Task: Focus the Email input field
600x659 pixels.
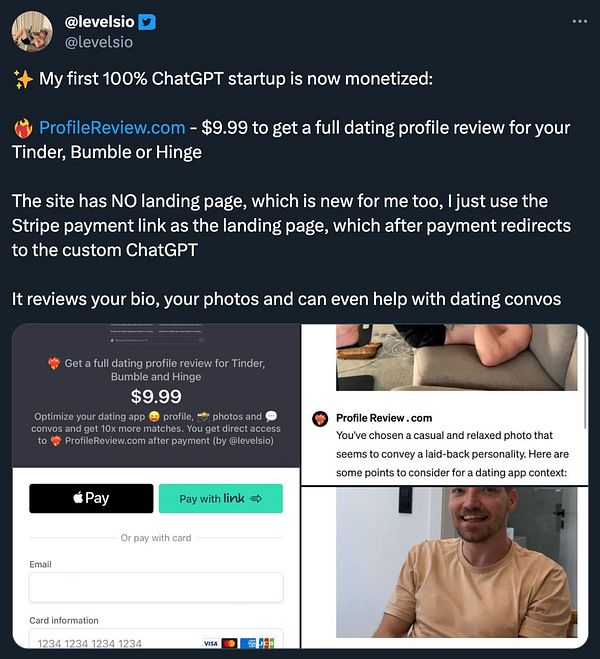Action: click(x=156, y=587)
